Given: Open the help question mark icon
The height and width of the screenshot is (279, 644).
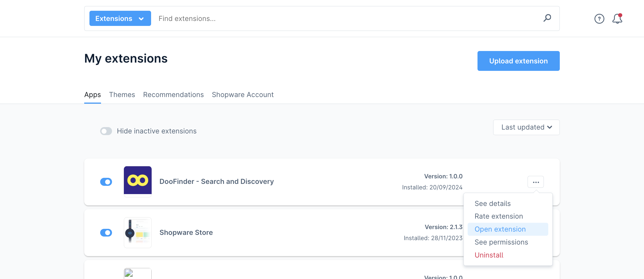Looking at the screenshot, I should [599, 19].
